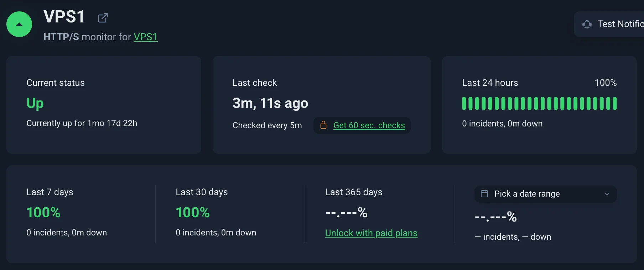644x270 pixels.
Task: Select the first bar in 24-hour uptime chart
Action: tap(464, 103)
